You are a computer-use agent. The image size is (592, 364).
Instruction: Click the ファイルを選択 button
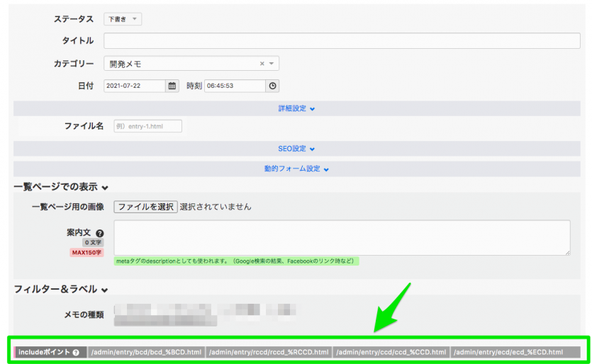pos(145,207)
